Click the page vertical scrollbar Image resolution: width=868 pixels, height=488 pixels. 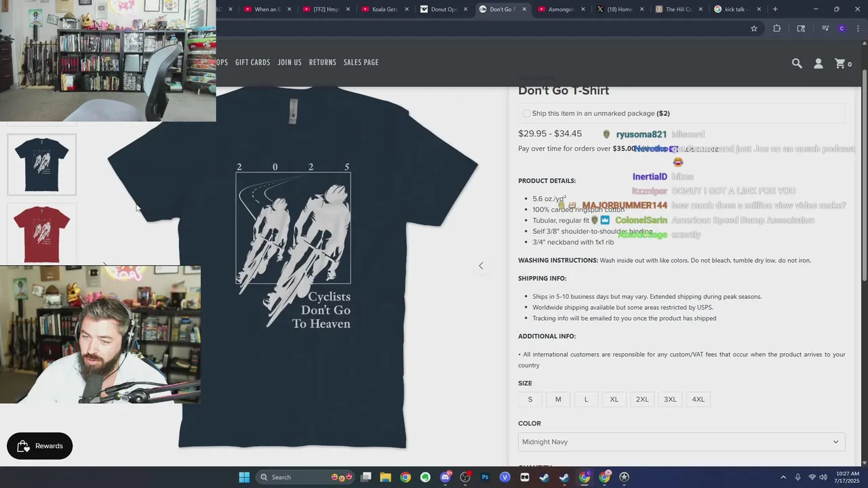[x=865, y=176]
